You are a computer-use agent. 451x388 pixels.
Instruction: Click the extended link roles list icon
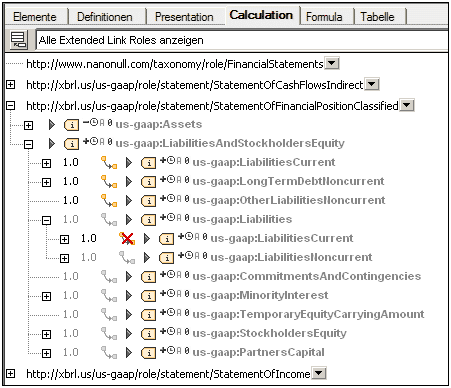pos(18,40)
